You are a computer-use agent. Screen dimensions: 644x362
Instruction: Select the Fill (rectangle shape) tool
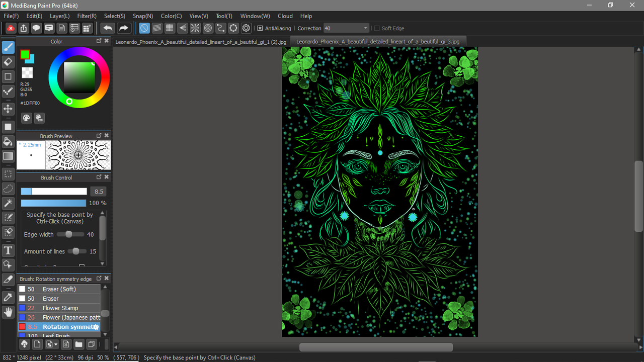coord(8,127)
